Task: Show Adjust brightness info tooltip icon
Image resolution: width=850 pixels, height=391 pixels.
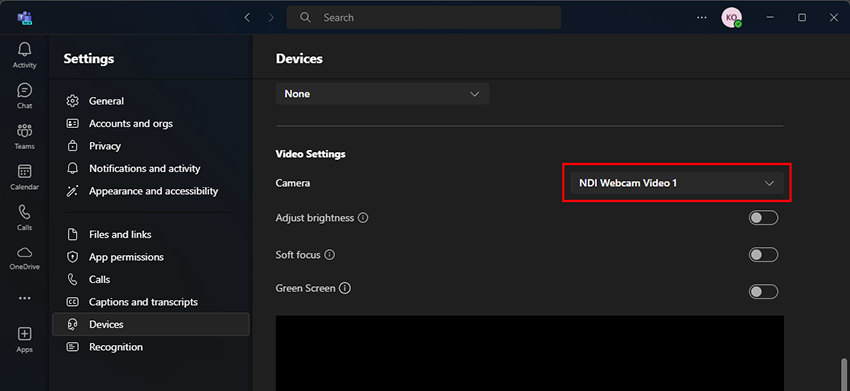Action: click(x=363, y=217)
